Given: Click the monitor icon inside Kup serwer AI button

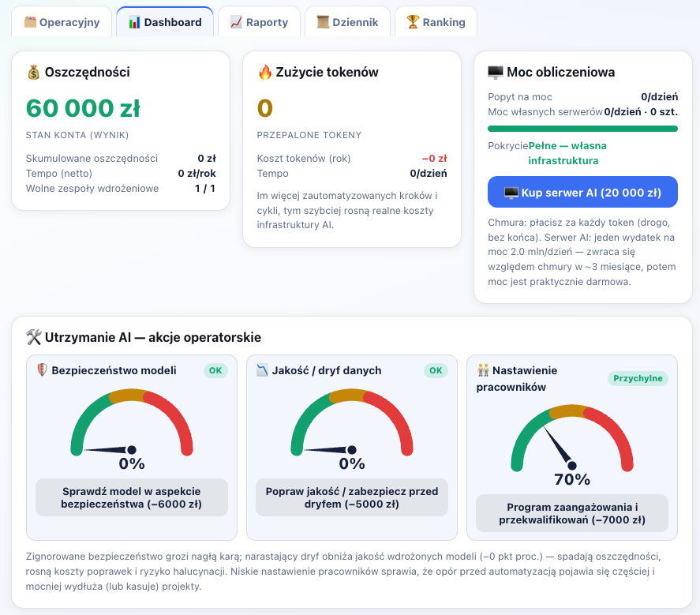Looking at the screenshot, I should point(511,193).
